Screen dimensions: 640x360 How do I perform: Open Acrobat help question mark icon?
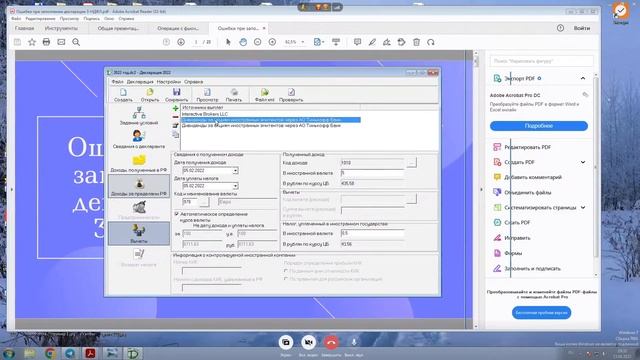560,28
